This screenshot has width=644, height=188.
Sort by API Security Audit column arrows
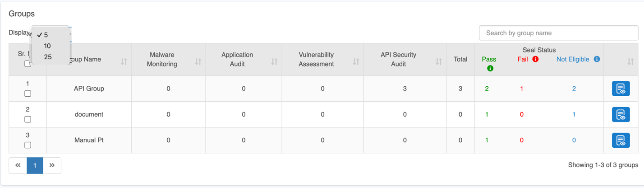pos(438,61)
